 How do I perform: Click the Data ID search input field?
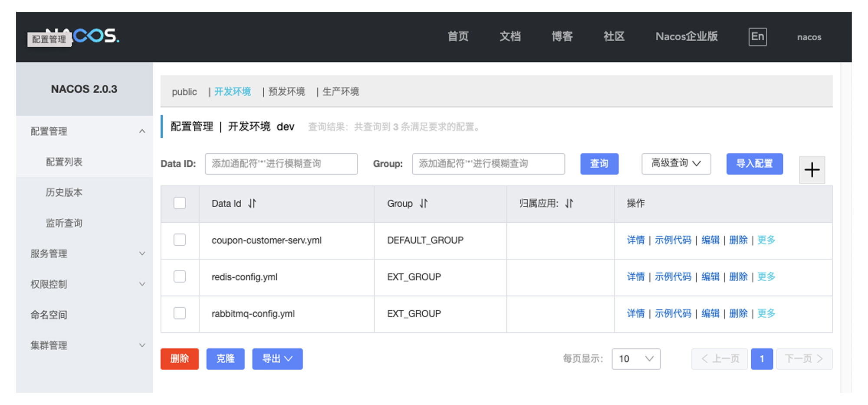click(x=281, y=164)
